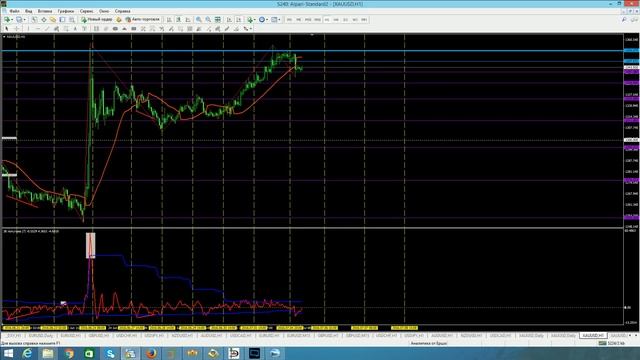Select the H1 timeframe button
The height and width of the screenshot is (360, 640).
[x=327, y=20]
